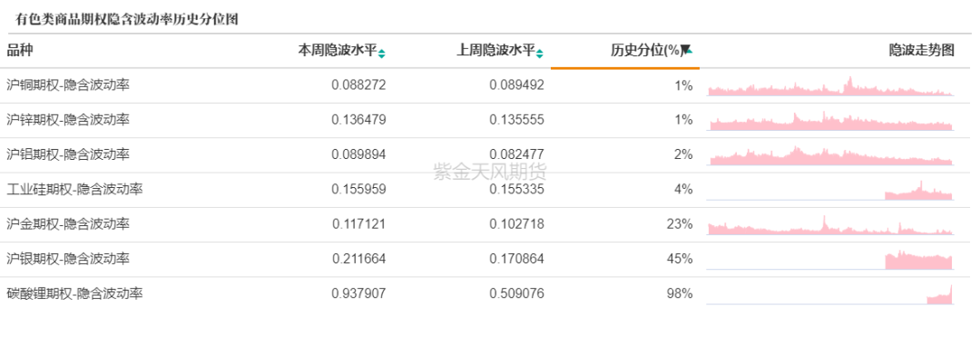Click the 1% percentile of 沪铜期权

(684, 85)
